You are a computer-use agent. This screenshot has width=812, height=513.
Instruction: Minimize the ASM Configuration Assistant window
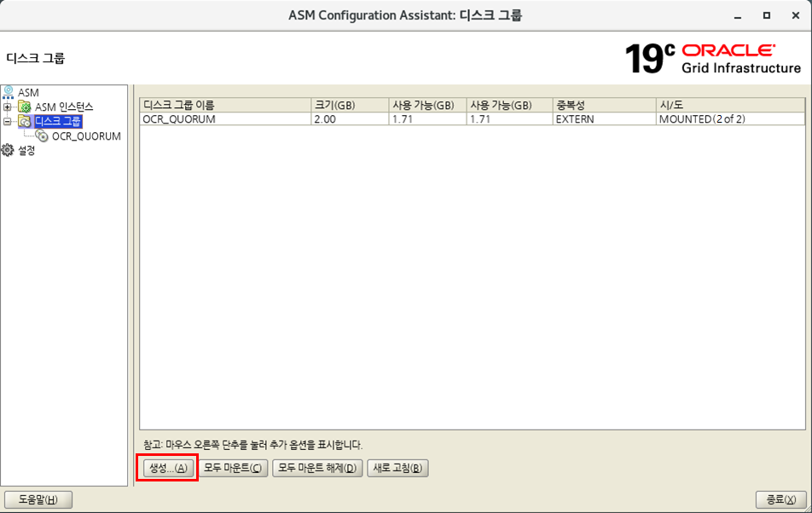[738, 16]
